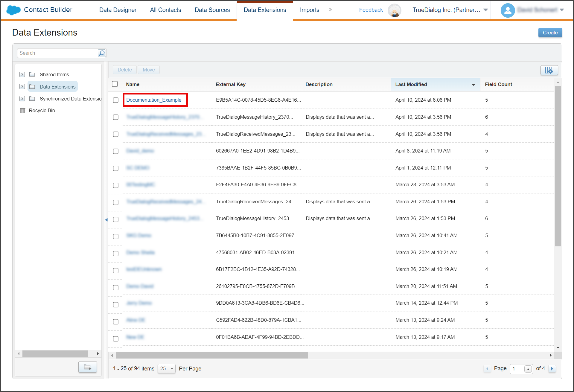Show more tabs with double chevron
This screenshot has width=574, height=392.
(x=330, y=10)
